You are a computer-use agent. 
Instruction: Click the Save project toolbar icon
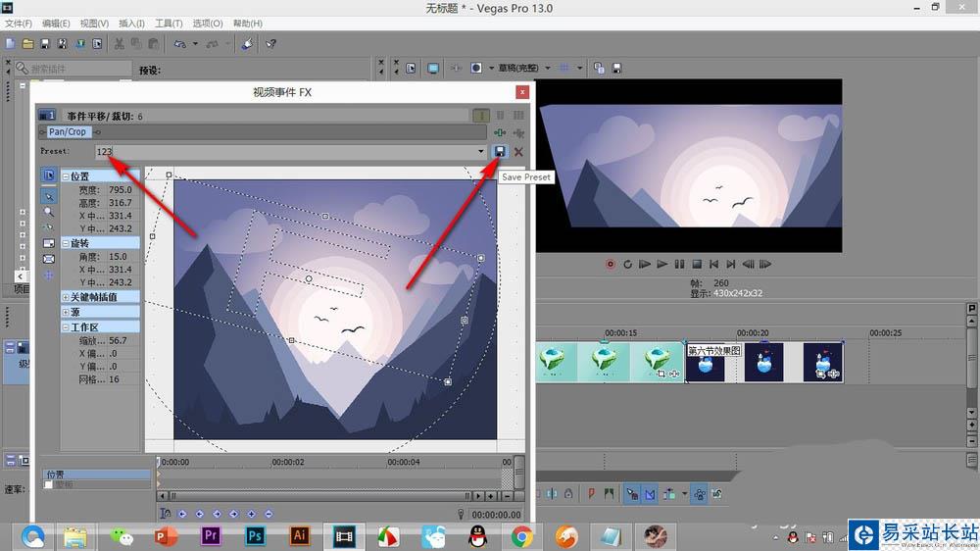tap(45, 44)
